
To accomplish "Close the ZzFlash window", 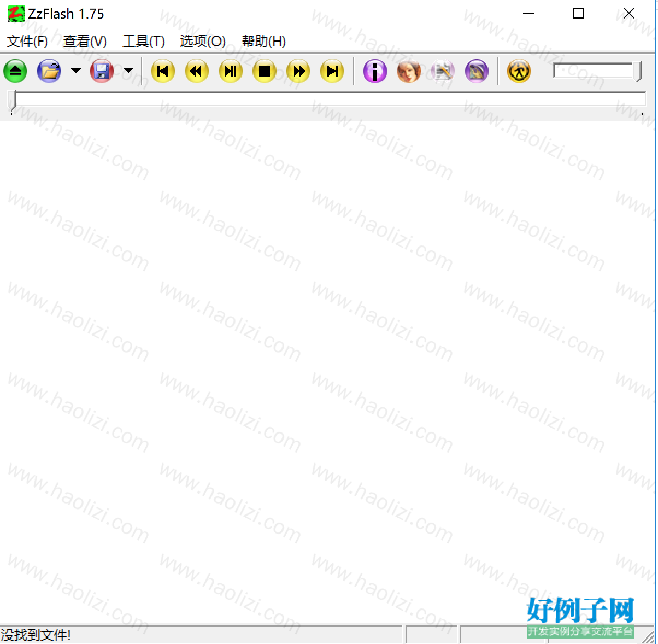I will (628, 14).
